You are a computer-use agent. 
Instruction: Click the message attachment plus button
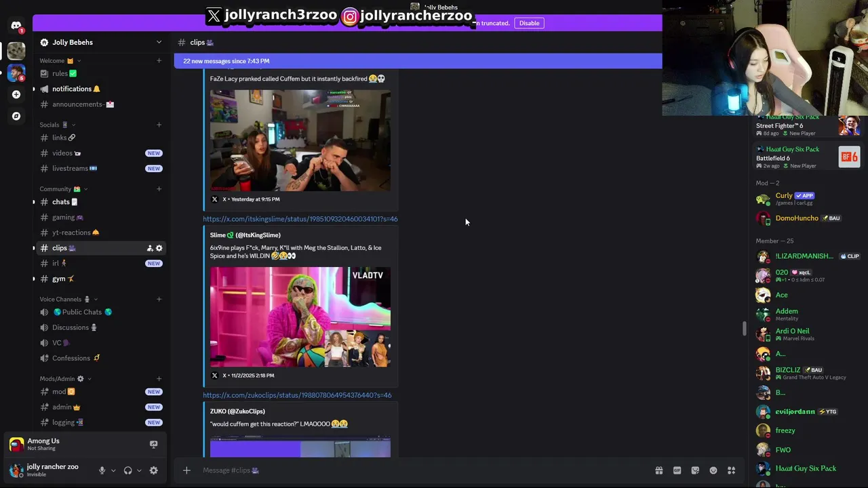coord(186,470)
